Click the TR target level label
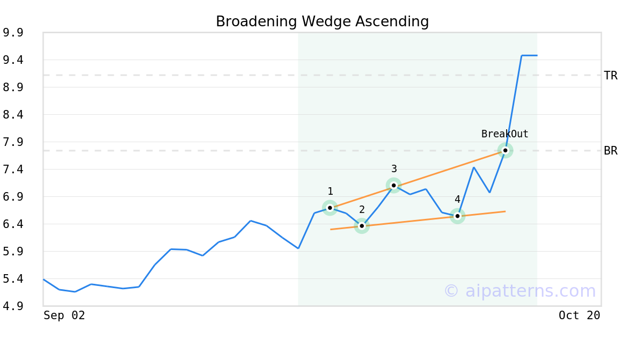 (611, 76)
